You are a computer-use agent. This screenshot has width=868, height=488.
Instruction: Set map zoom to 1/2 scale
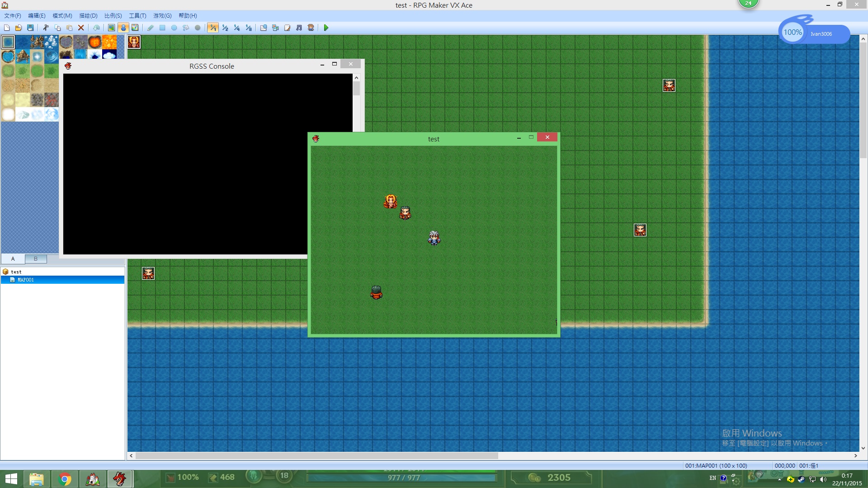(225, 28)
